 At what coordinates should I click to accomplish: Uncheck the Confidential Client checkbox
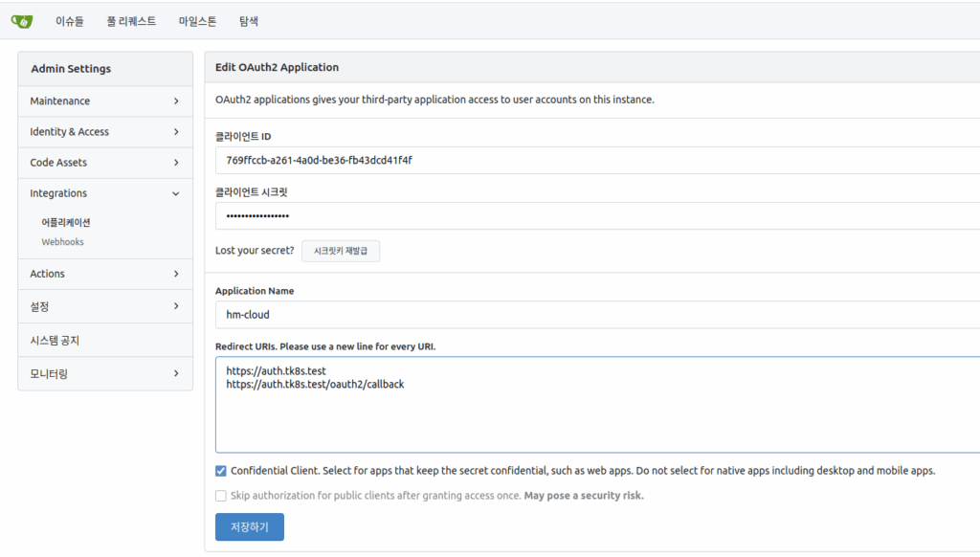pos(221,471)
